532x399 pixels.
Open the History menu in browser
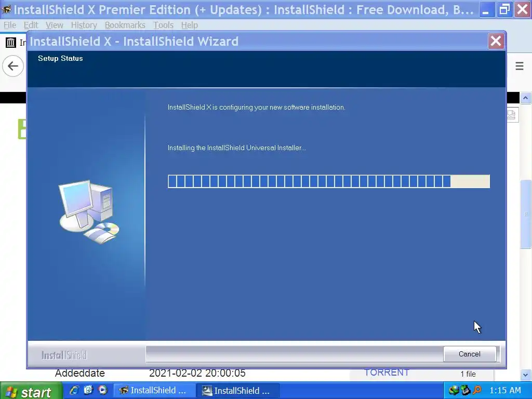coord(84,25)
